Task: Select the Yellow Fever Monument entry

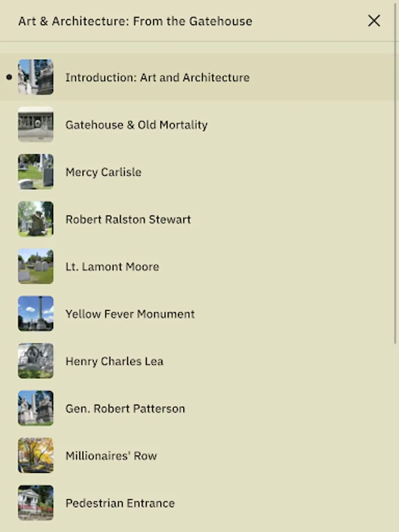Action: click(x=197, y=314)
